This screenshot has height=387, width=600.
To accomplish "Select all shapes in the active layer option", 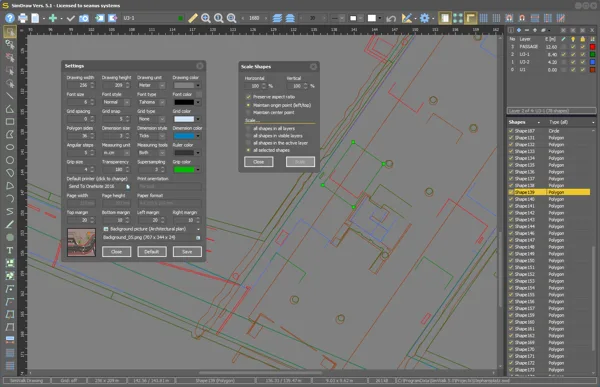I will click(x=248, y=143).
